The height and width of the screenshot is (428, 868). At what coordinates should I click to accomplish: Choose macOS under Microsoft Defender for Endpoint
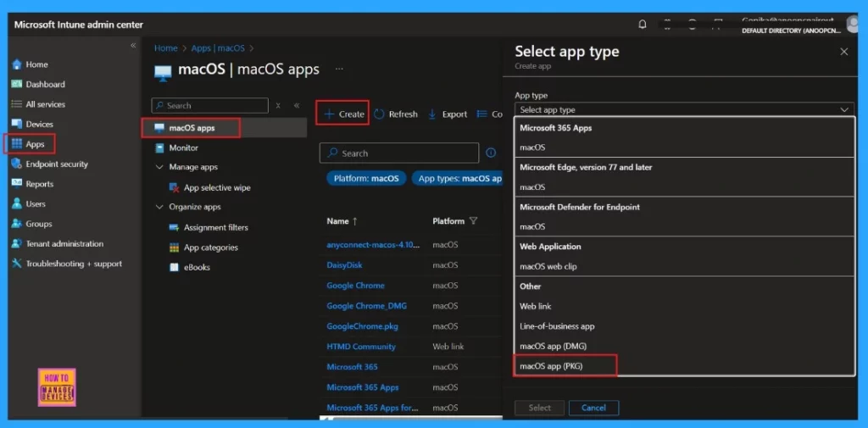684,226
